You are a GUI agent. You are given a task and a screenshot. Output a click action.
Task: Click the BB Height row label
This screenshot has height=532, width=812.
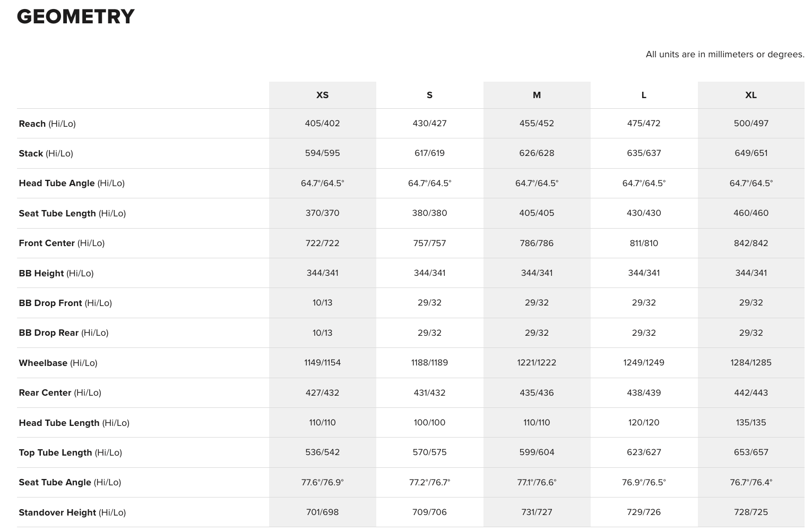(56, 273)
